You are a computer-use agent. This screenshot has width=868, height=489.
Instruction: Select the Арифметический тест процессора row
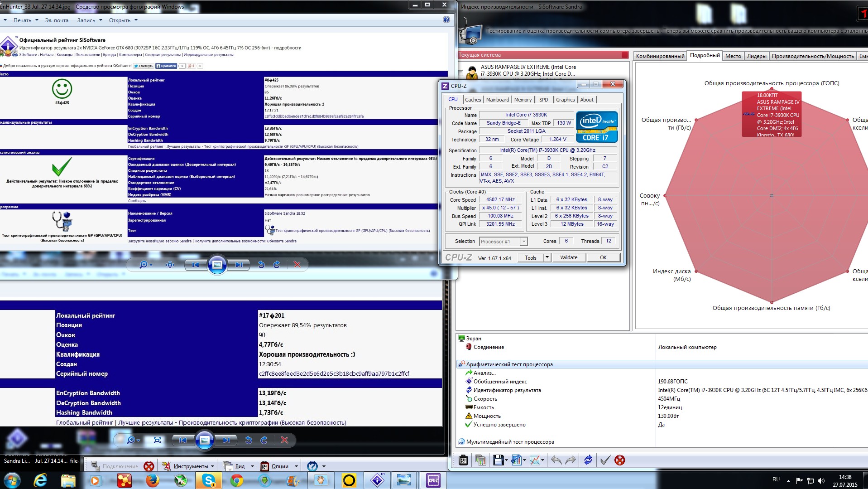click(509, 364)
